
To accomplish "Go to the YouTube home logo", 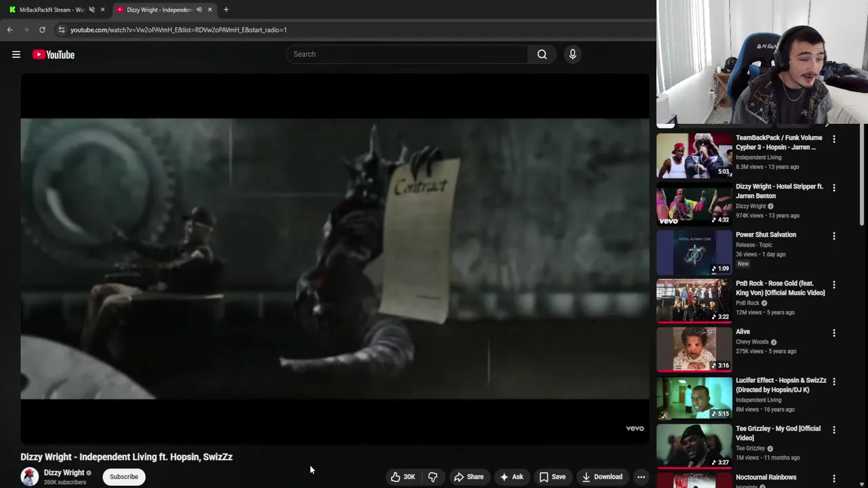I will tap(53, 55).
